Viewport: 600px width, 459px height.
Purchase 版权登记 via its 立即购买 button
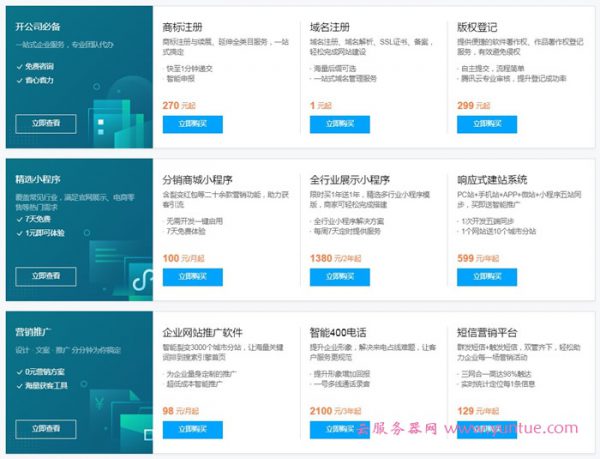coord(487,124)
